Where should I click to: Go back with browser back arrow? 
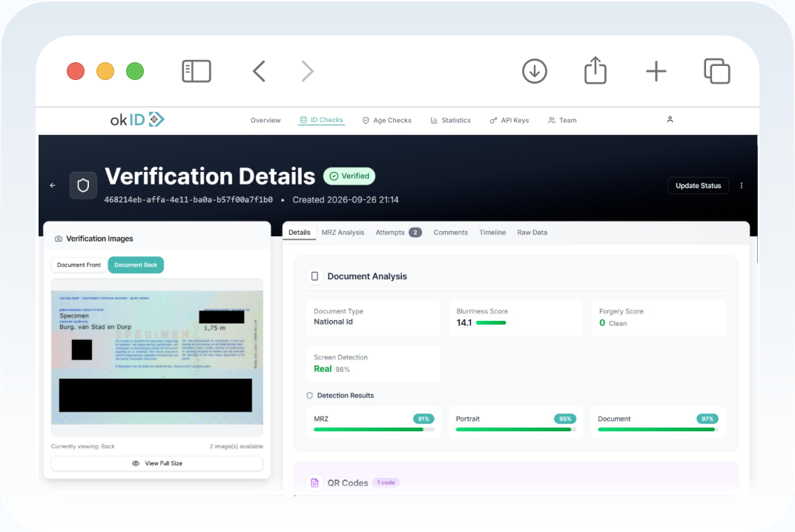(x=259, y=71)
